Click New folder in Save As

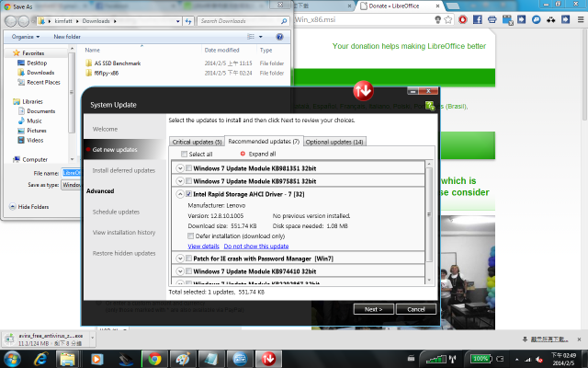pos(67,37)
